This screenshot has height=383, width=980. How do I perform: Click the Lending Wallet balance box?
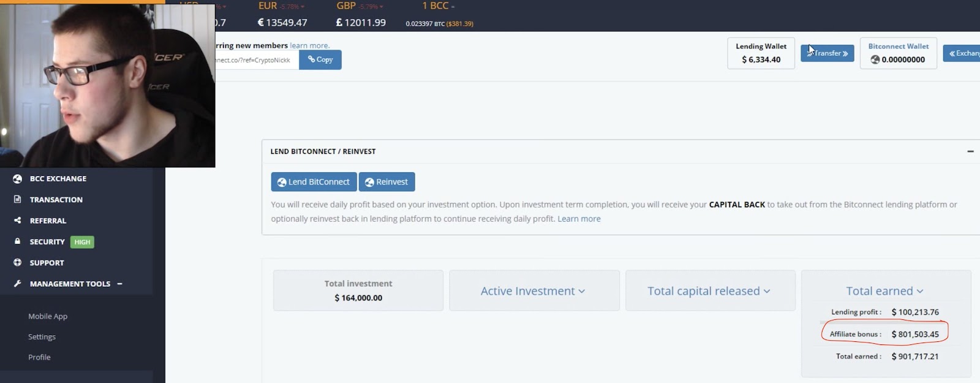(761, 53)
